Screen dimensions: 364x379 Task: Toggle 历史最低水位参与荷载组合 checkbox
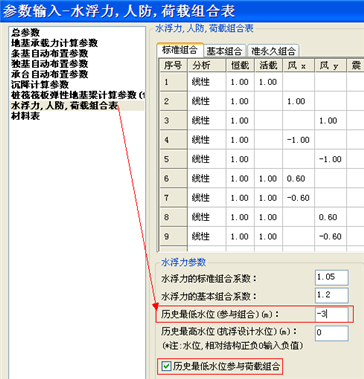(x=166, y=367)
